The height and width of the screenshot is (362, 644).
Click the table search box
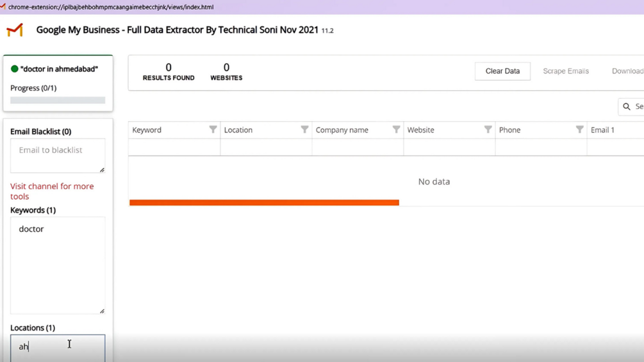[631, 107]
